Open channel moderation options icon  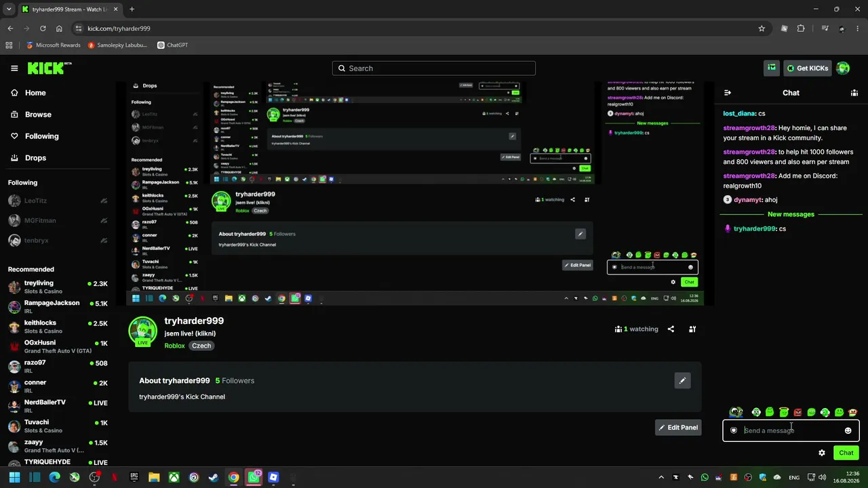(x=692, y=329)
